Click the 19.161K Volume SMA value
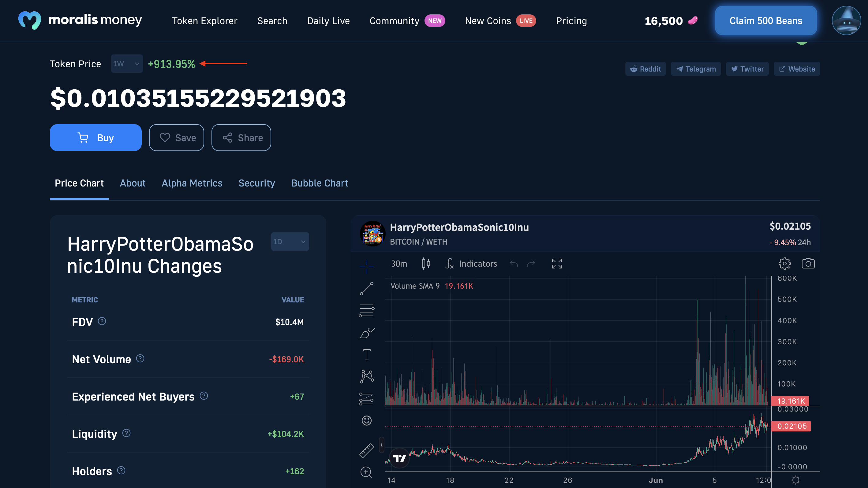The width and height of the screenshot is (868, 488). click(458, 286)
